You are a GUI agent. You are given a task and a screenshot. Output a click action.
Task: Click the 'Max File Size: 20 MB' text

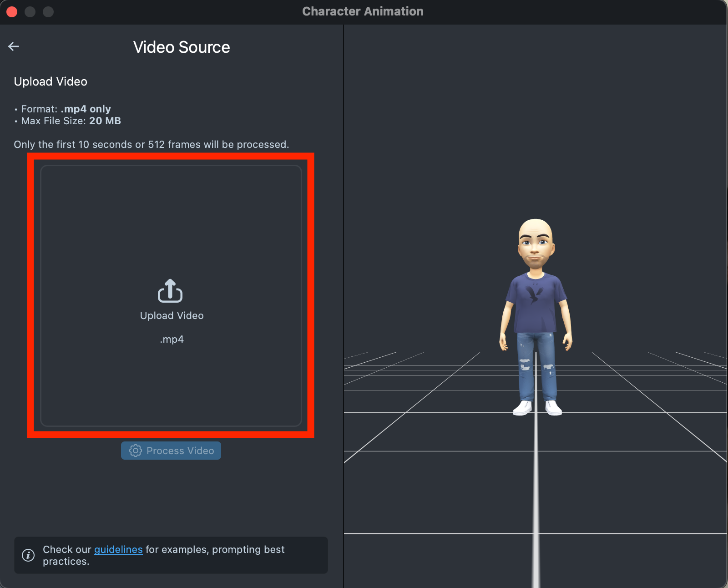click(x=71, y=121)
